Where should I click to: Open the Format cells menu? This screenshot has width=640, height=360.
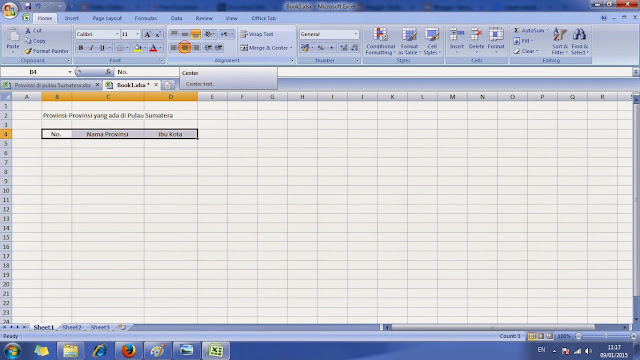tap(496, 40)
